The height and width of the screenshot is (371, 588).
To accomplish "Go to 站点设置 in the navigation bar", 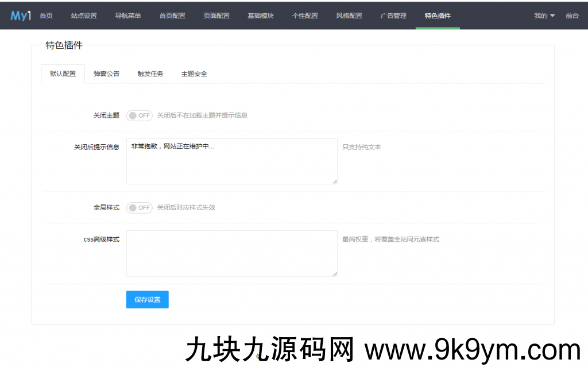I will (84, 16).
